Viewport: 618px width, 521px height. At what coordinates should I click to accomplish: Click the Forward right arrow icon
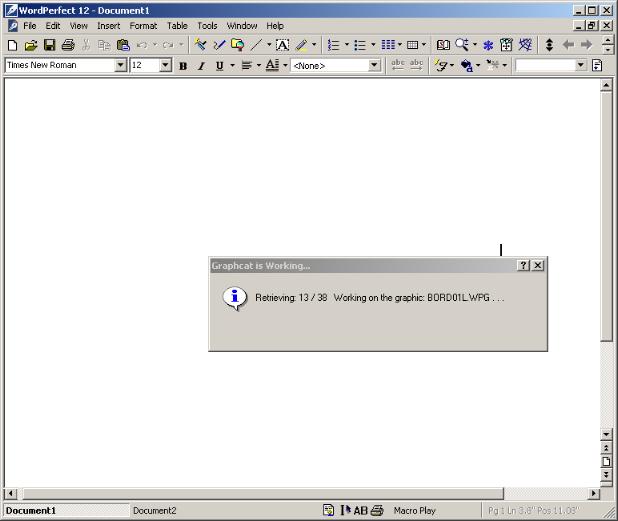586,45
